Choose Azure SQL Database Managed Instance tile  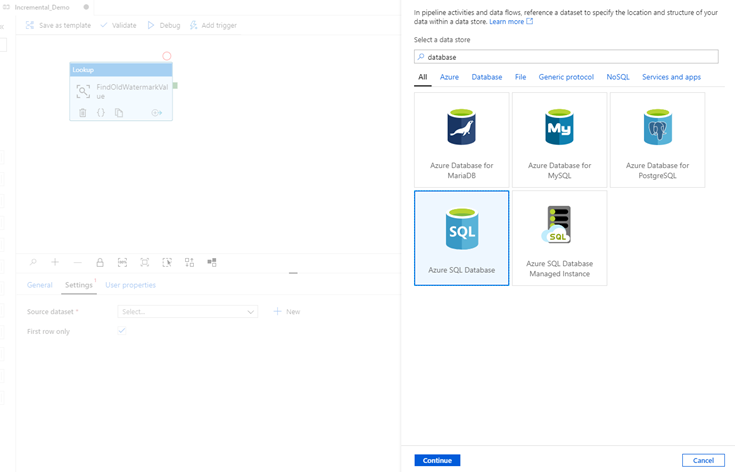[x=559, y=238]
